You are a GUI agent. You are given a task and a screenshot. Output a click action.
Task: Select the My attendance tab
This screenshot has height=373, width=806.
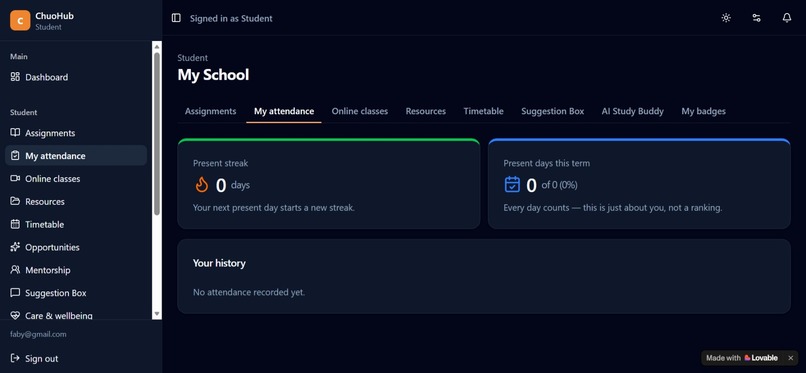tap(284, 111)
